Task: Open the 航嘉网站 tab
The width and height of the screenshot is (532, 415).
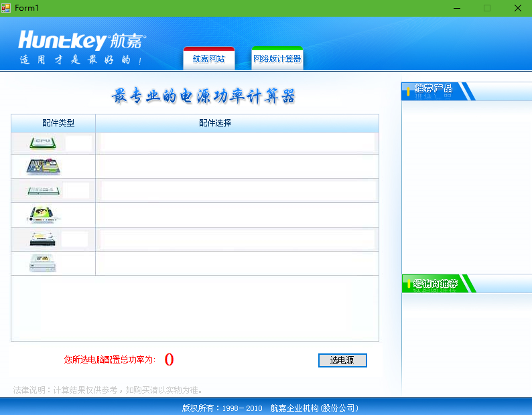Action: pyautogui.click(x=209, y=58)
